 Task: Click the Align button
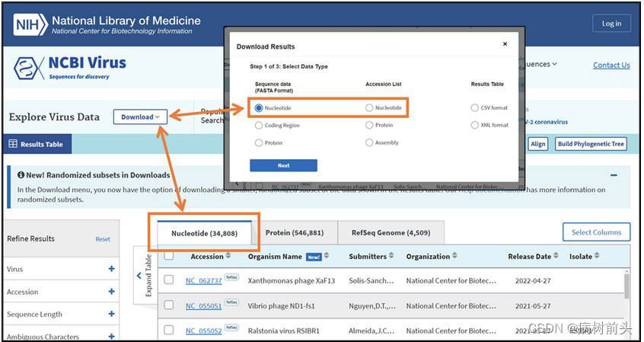(537, 144)
